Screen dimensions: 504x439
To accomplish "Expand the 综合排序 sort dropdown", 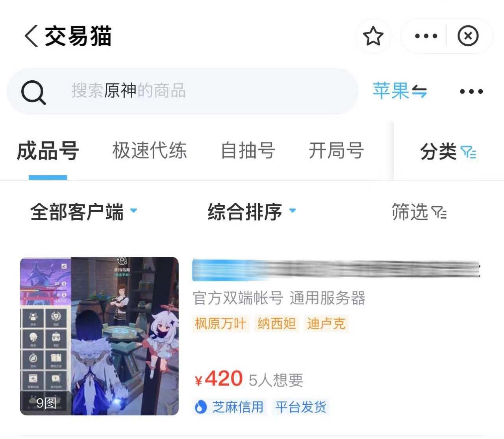I will point(252,212).
